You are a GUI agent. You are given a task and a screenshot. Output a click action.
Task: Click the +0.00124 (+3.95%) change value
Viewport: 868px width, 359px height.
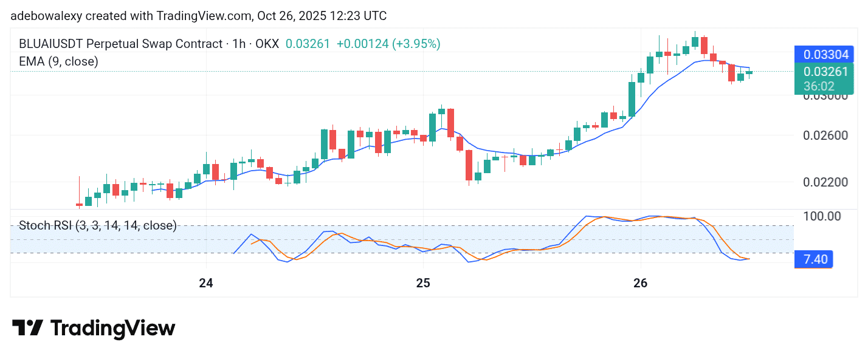(388, 44)
